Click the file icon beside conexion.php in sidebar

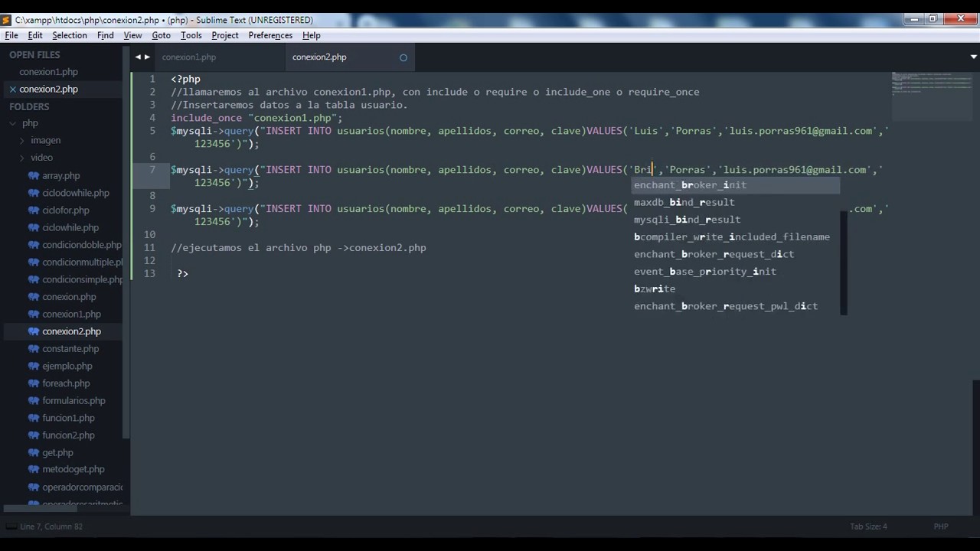click(x=33, y=297)
